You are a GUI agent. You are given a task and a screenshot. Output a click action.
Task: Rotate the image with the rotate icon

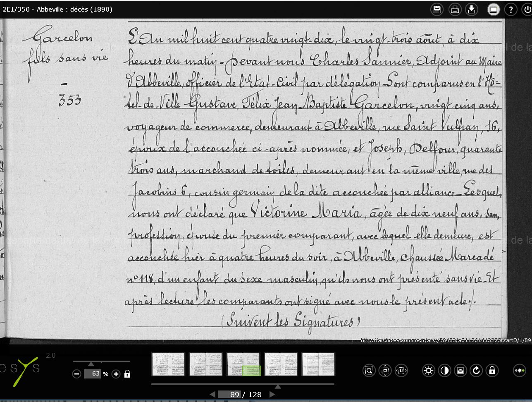click(476, 371)
